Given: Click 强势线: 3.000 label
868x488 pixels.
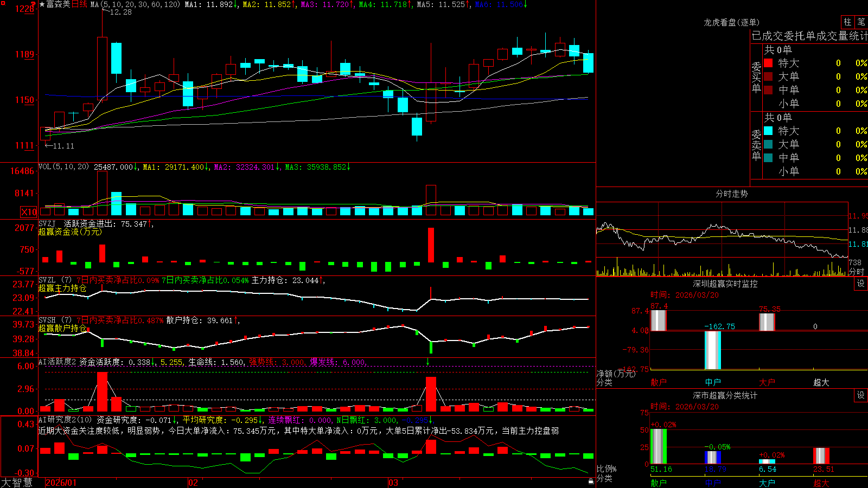Looking at the screenshot, I should [277, 362].
